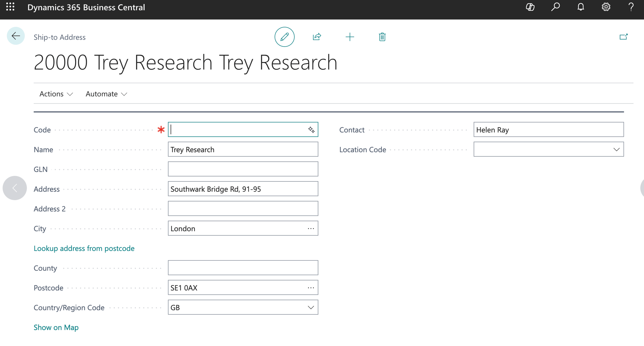The image size is (644, 346).
Task: Delete record with trash icon
Action: [x=382, y=37]
